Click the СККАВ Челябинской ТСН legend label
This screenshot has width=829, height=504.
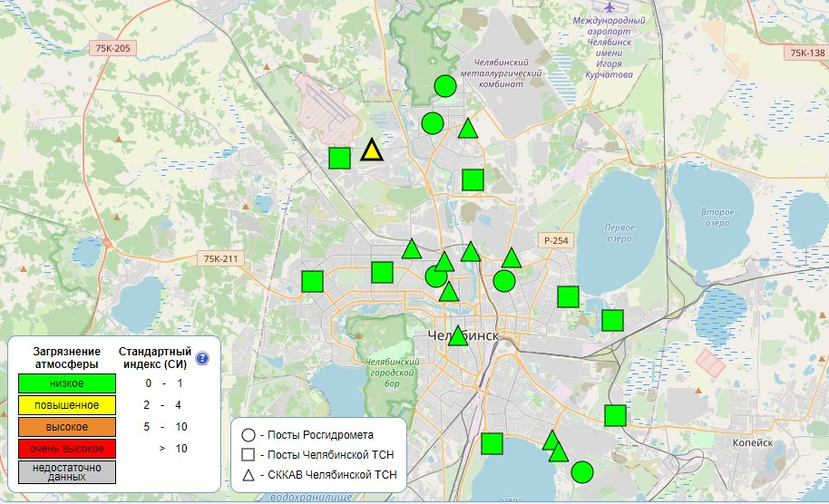coord(332,474)
